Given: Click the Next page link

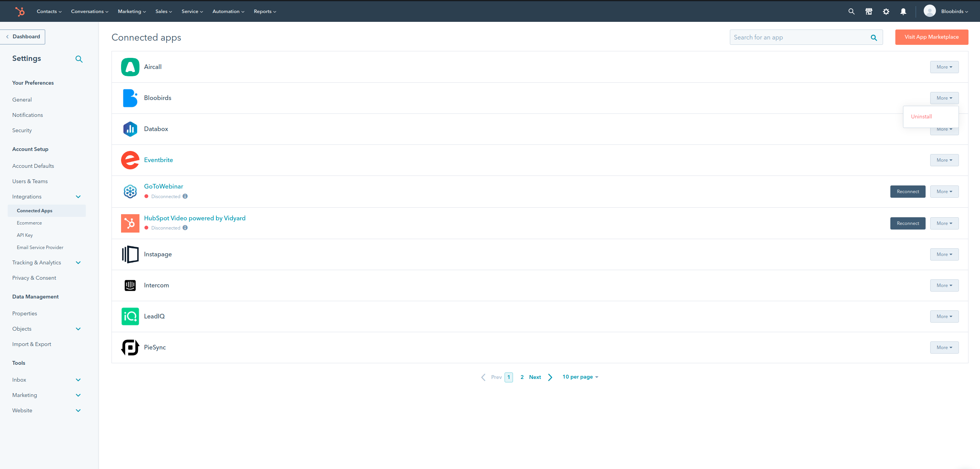Looking at the screenshot, I should click(x=535, y=377).
